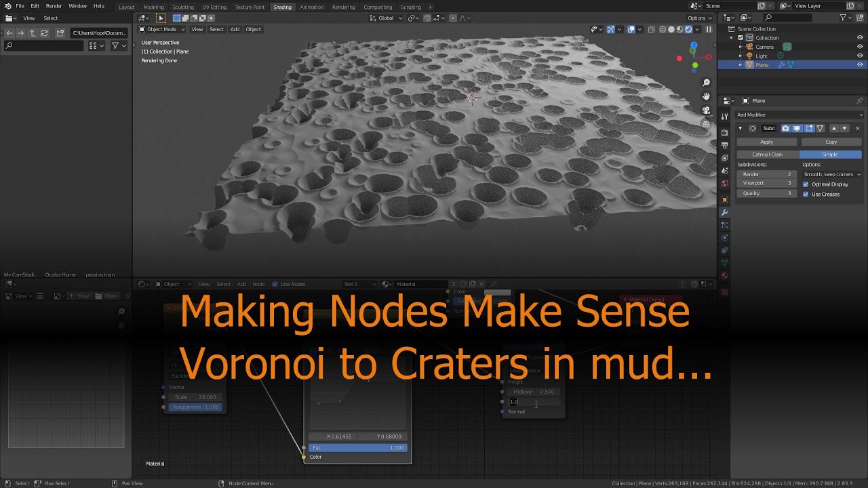The image size is (868, 488).
Task: Hide the Plane in viewport
Action: (x=860, y=64)
